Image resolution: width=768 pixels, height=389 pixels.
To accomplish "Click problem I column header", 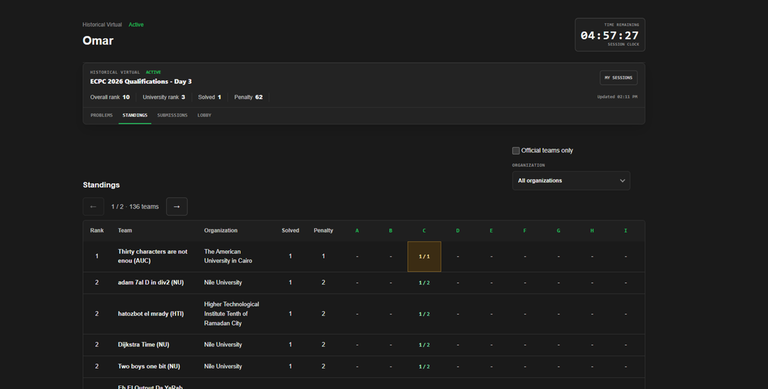I will 625,230.
